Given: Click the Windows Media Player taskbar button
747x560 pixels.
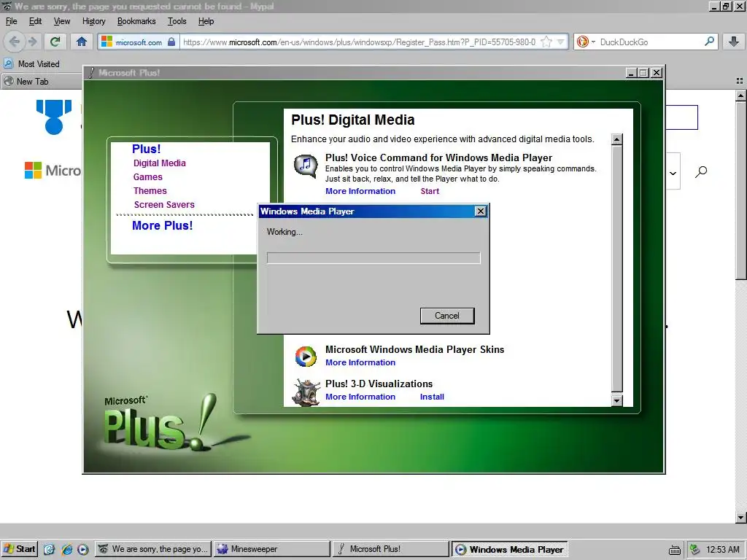Looking at the screenshot, I should [x=509, y=549].
